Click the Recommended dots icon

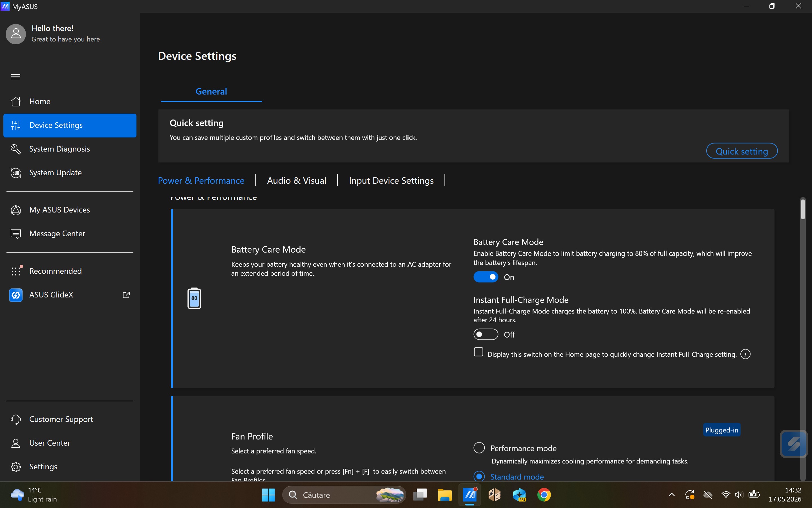click(x=16, y=271)
